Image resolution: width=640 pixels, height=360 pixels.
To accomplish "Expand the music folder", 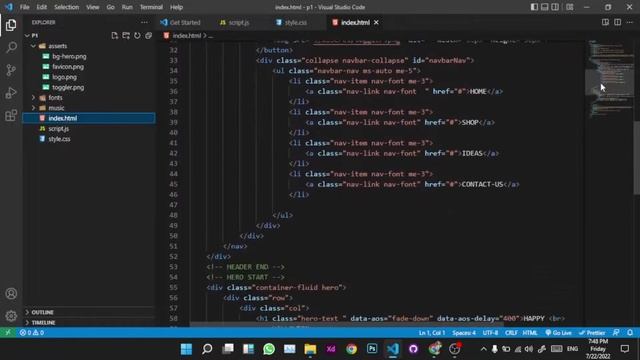I will (33, 108).
